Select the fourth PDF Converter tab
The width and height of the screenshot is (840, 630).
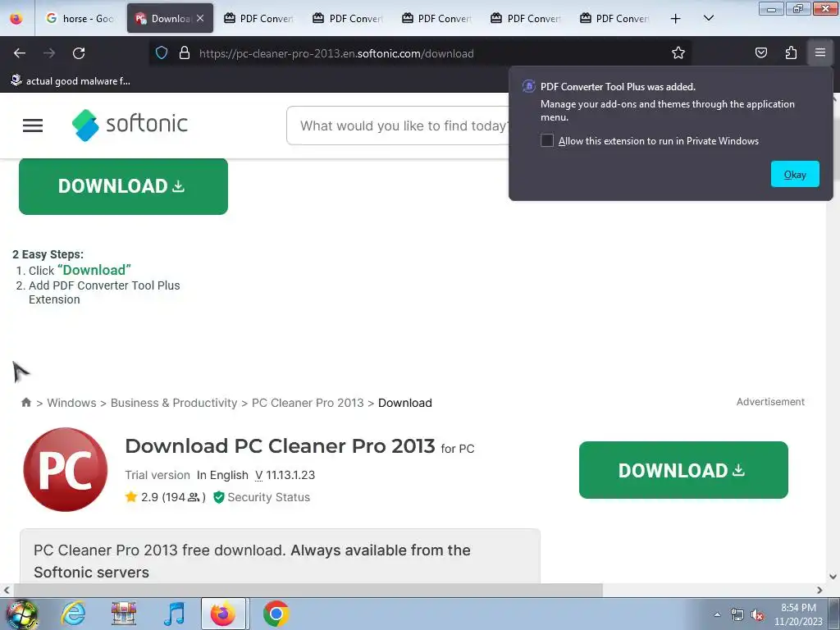click(526, 19)
